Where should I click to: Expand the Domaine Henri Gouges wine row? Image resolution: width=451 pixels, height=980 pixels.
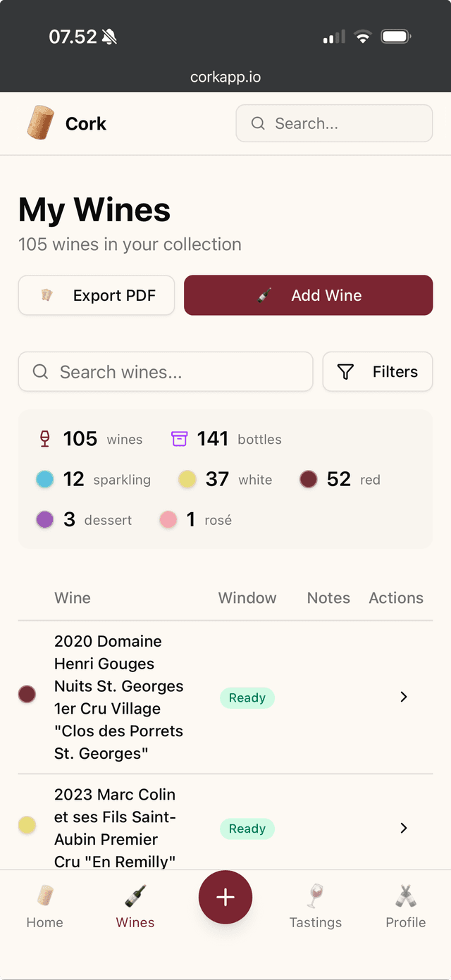point(403,696)
